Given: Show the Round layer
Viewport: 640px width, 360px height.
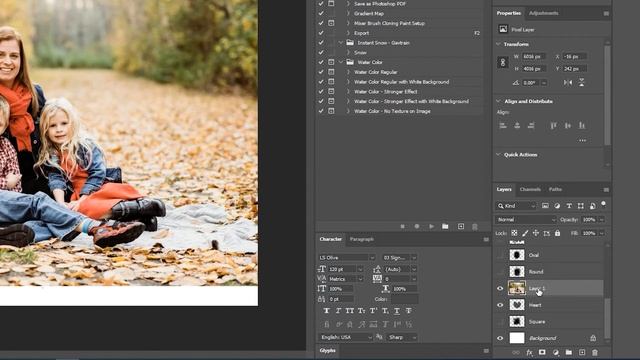Looking at the screenshot, I should pyautogui.click(x=500, y=271).
